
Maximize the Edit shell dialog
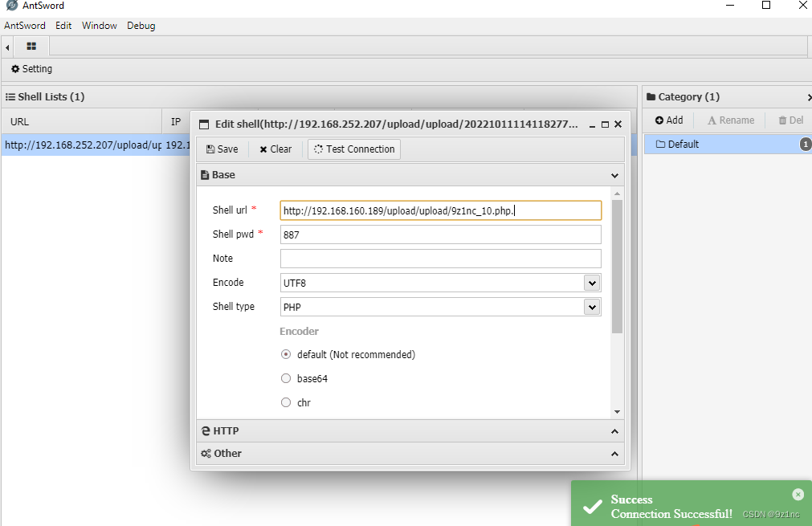(x=605, y=124)
